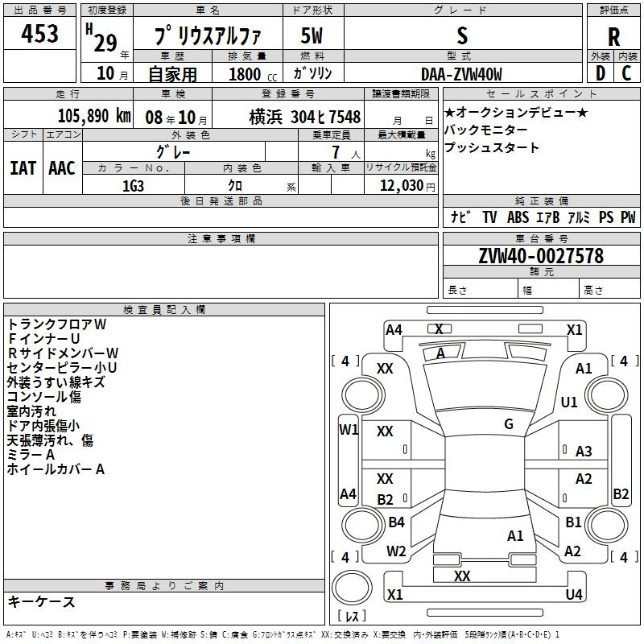Viewport: 644px width, 644px height.
Task: Click damage mark A3 on diagram
Action: tap(584, 452)
